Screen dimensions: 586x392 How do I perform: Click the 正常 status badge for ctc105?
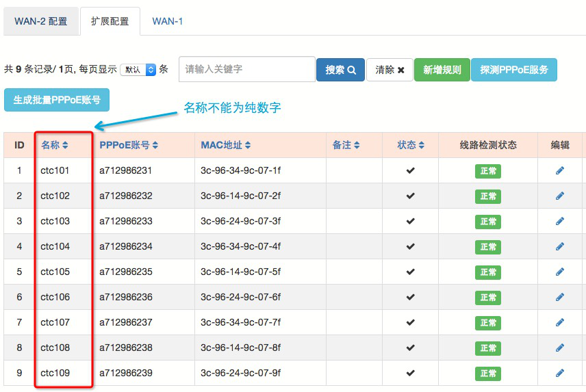point(488,272)
